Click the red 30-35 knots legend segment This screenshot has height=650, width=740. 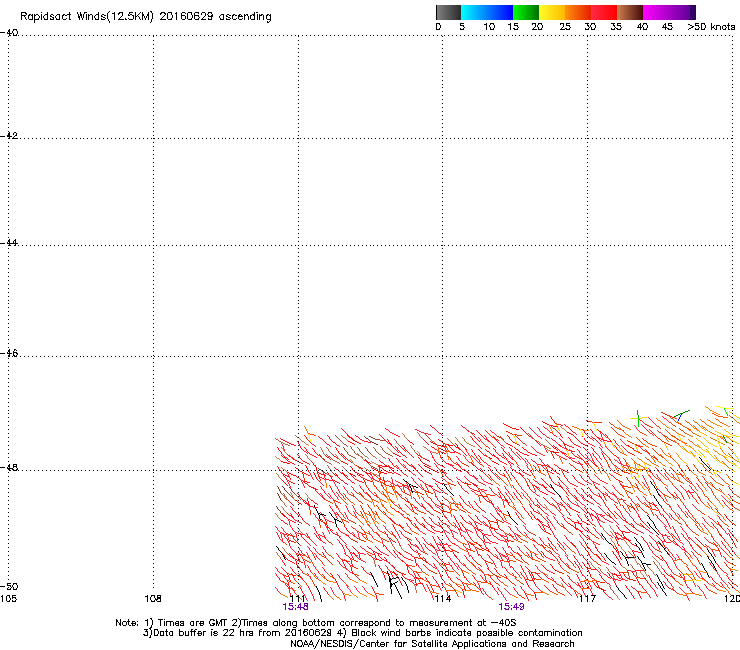[604, 12]
